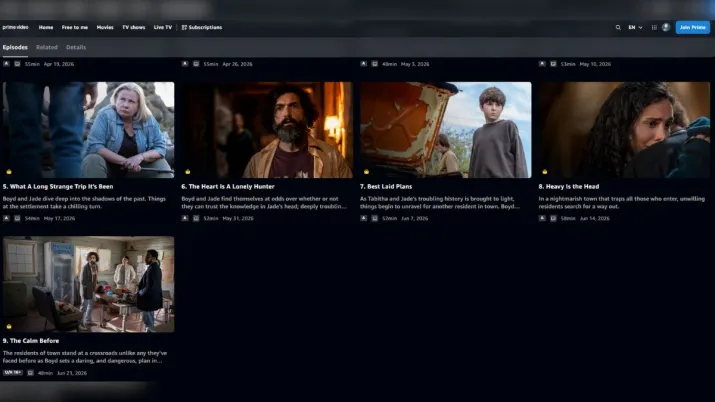Screen dimensions: 715x402
Task: Click the age rating icon beside May 3, 2026
Action: [x=363, y=64]
